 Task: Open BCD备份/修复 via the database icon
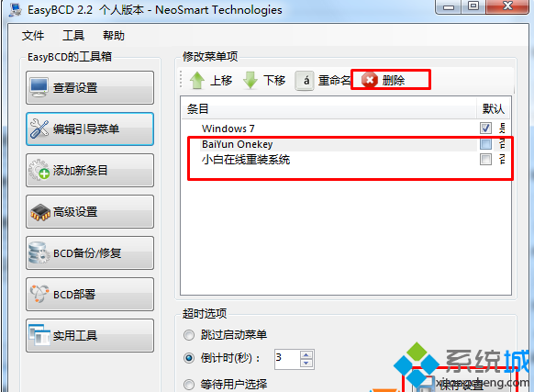tap(39, 253)
